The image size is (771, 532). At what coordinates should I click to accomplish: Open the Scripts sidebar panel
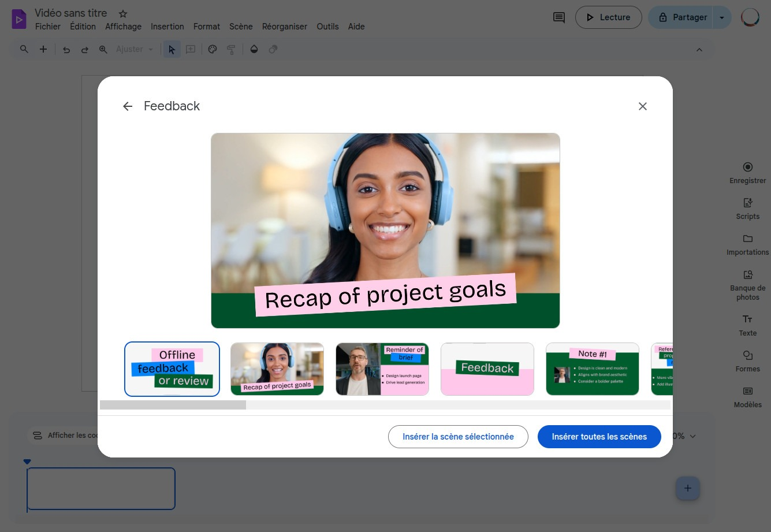tap(747, 209)
